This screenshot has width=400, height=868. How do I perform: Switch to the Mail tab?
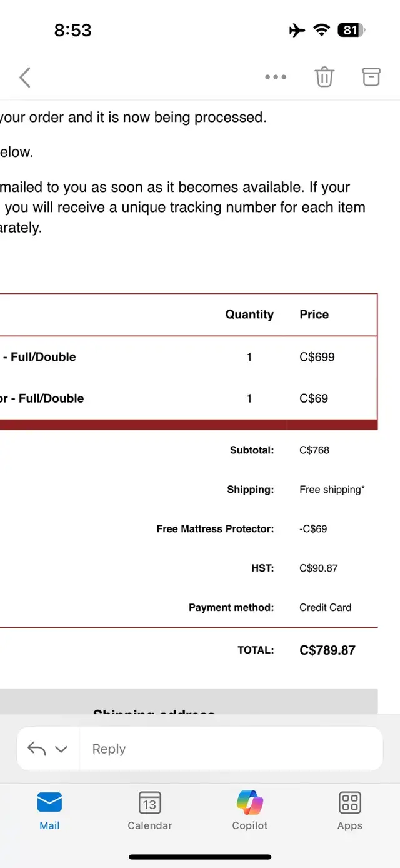click(x=50, y=810)
